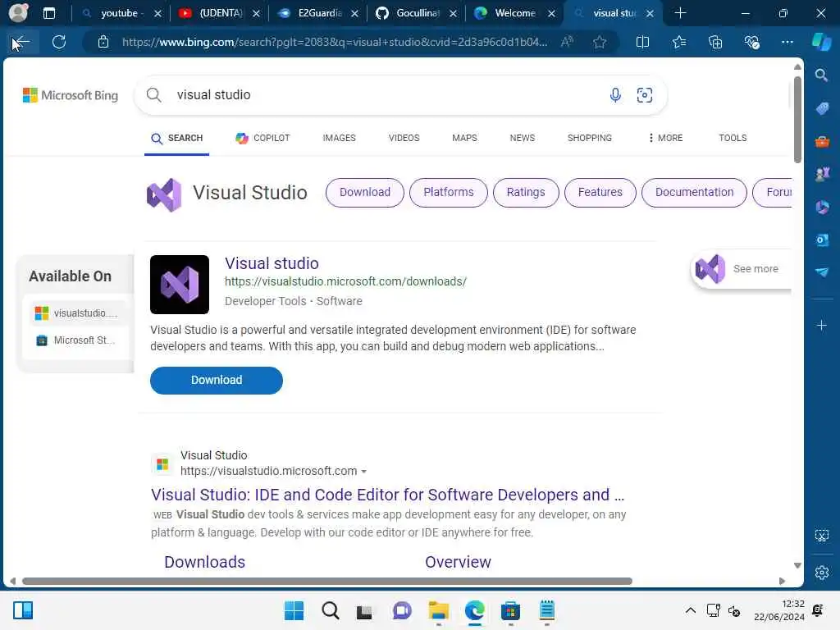The height and width of the screenshot is (630, 840).
Task: Refresh the page with the reload icon
Action: (59, 42)
